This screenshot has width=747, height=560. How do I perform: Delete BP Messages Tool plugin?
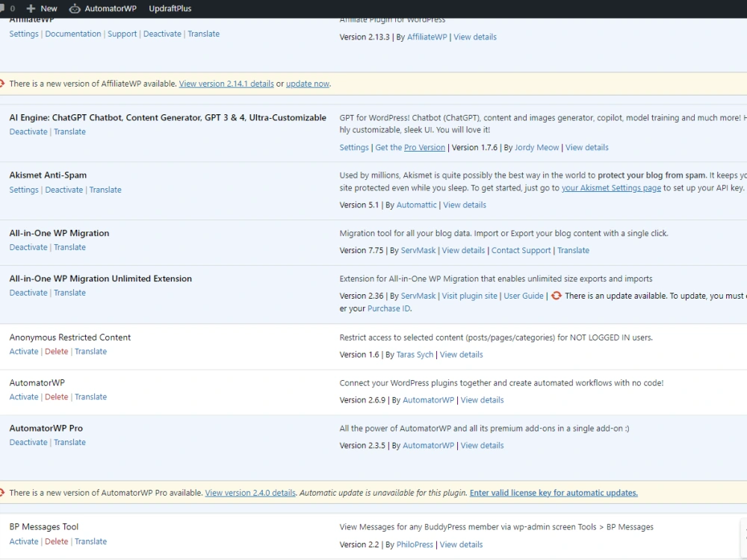coord(56,541)
